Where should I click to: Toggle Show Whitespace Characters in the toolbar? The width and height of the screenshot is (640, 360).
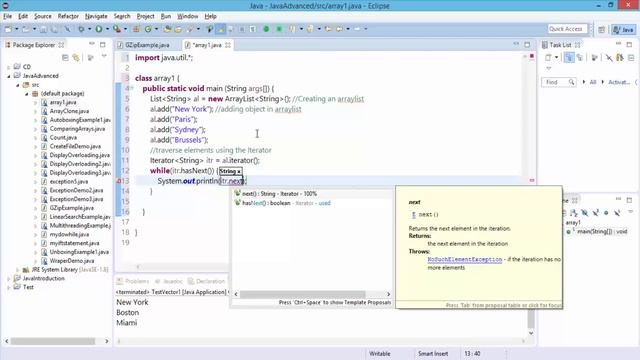(253, 29)
